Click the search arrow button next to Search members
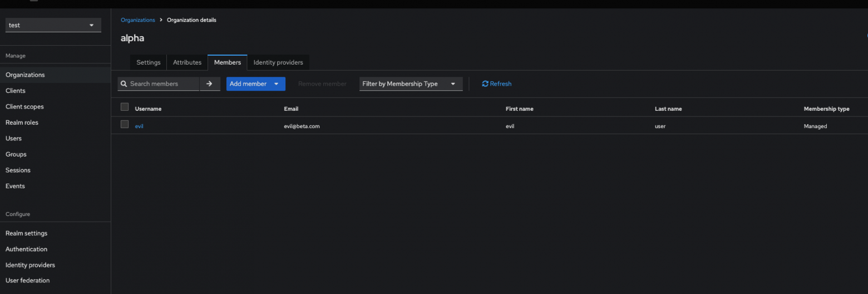This screenshot has height=294, width=868. (x=210, y=84)
